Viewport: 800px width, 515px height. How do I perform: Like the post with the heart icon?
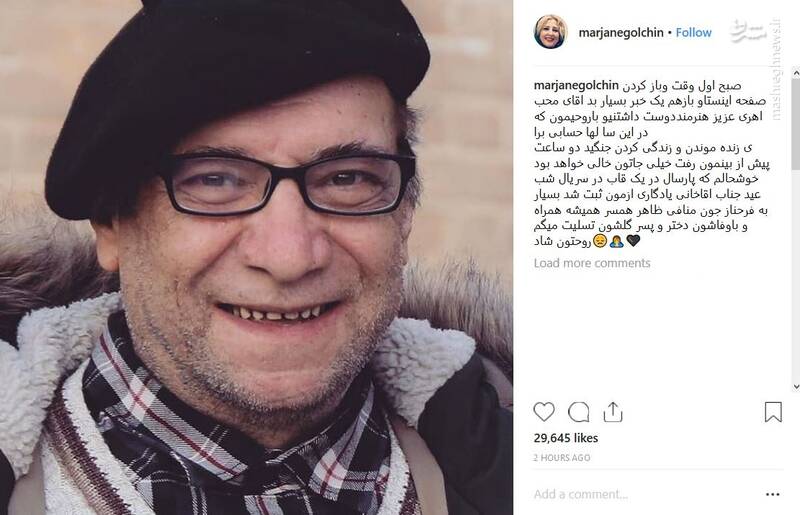544,412
